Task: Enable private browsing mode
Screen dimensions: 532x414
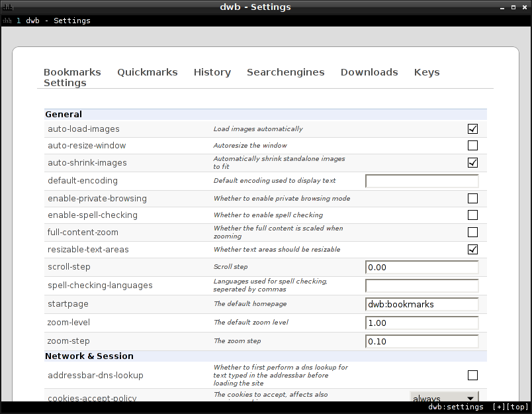Action: [472, 197]
